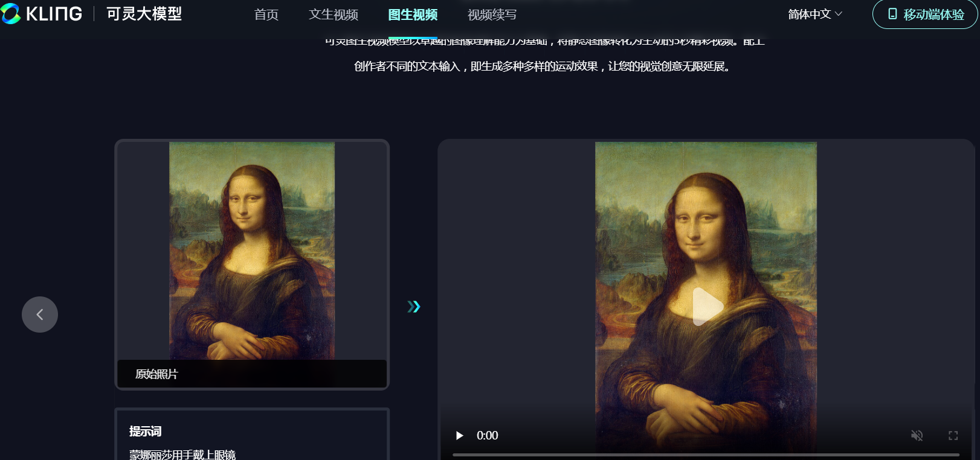Click the 0:00 video time display

487,435
